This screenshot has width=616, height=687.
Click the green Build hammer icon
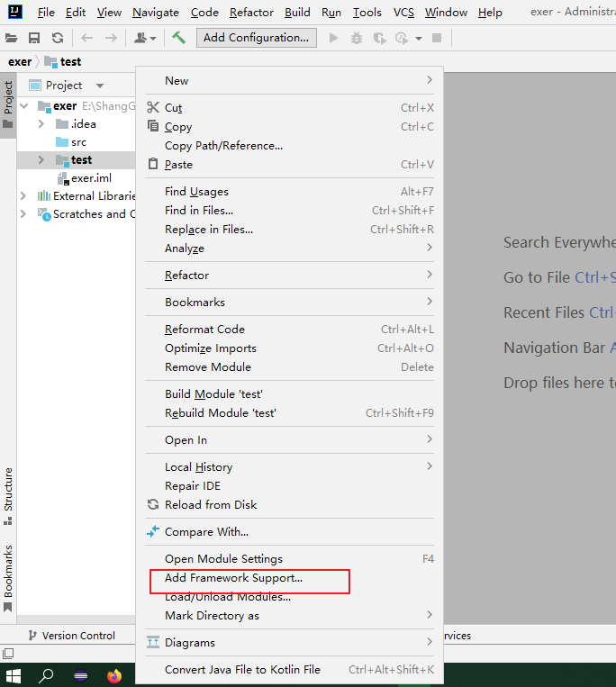178,38
